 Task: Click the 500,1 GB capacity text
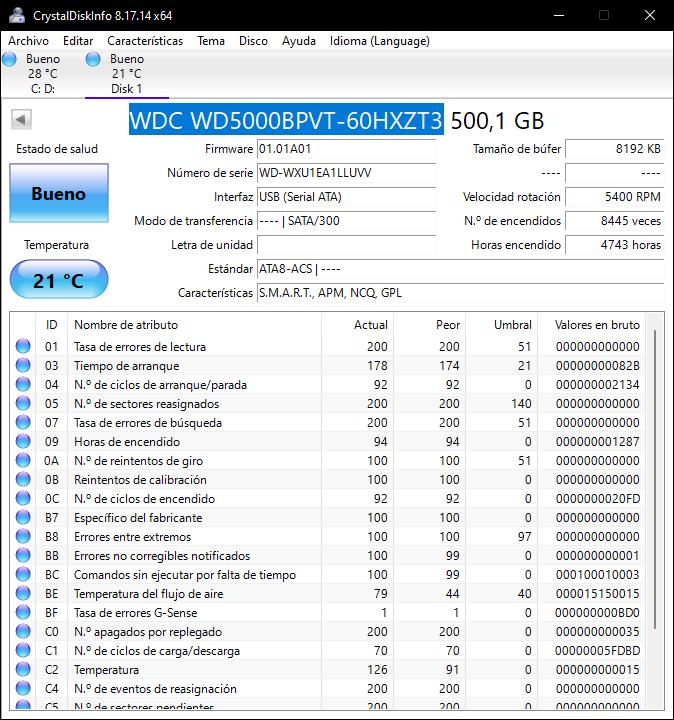coord(497,121)
